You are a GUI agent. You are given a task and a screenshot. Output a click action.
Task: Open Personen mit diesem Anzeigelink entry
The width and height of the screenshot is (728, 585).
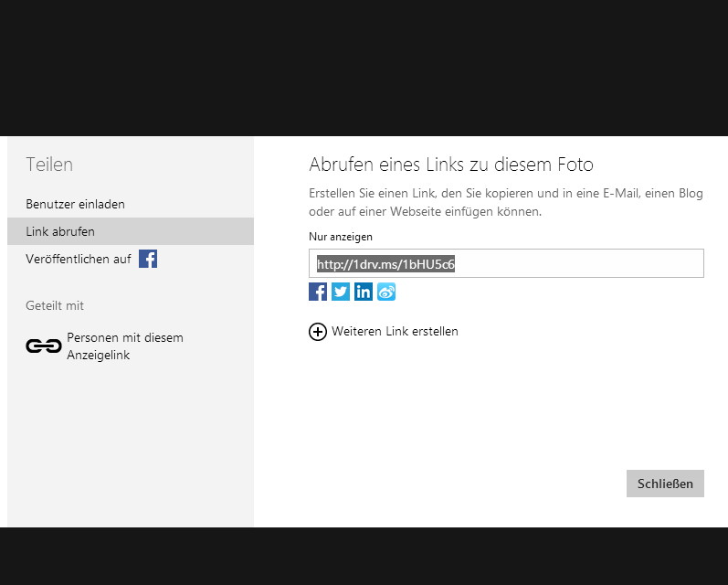pyautogui.click(x=125, y=346)
